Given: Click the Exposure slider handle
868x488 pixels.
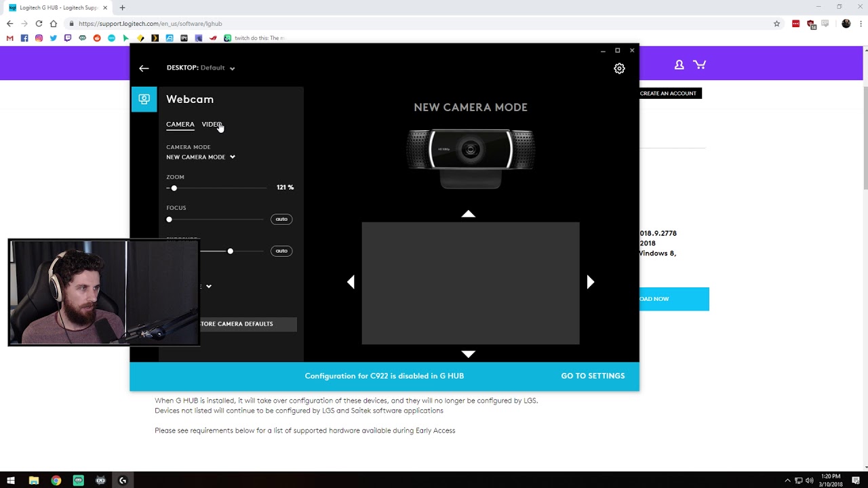Looking at the screenshot, I should (x=231, y=251).
